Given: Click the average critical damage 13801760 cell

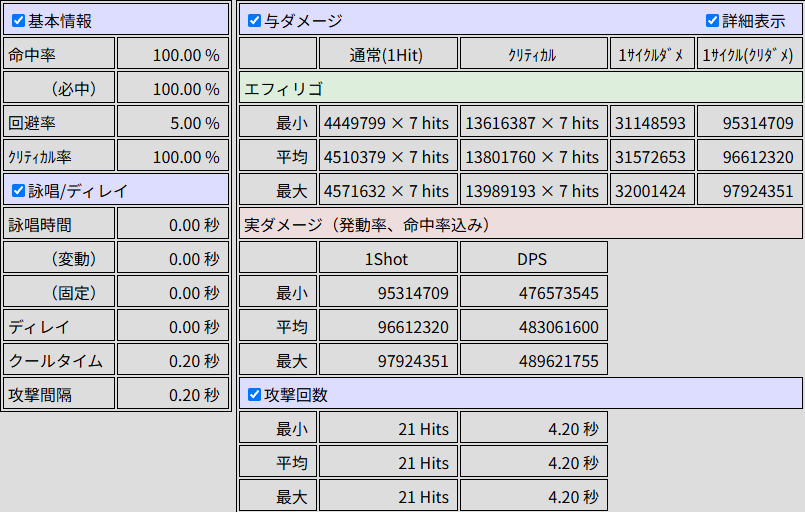Looking at the screenshot, I should coord(533,156).
